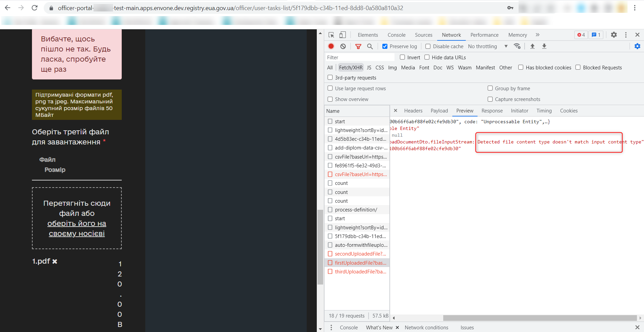Screen dimensions: 644x332
Task: Open DevTools settings gear
Action: click(614, 35)
